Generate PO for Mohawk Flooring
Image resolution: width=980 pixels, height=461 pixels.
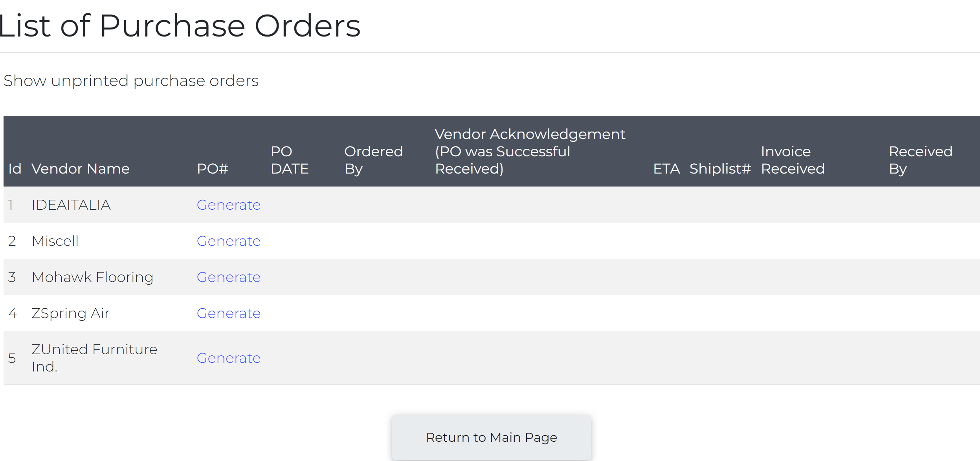[x=228, y=277]
